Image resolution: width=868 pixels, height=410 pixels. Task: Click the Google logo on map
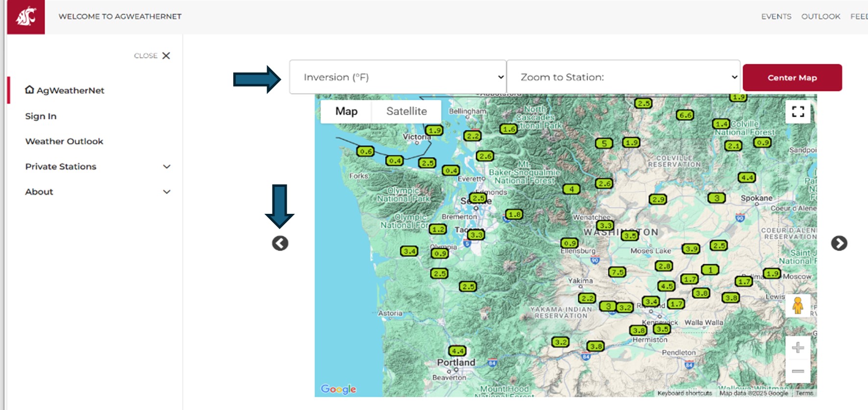tap(338, 389)
